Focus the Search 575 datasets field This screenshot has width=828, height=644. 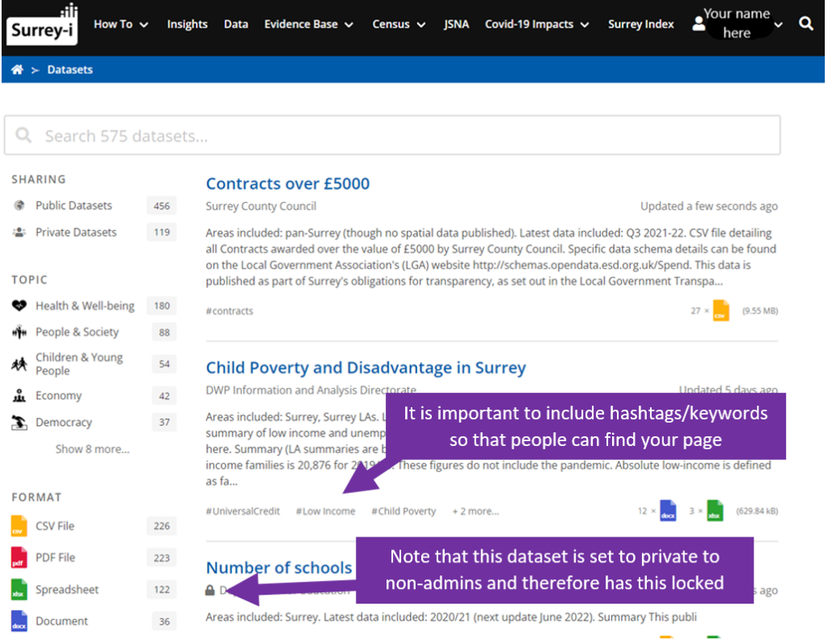tap(392, 135)
